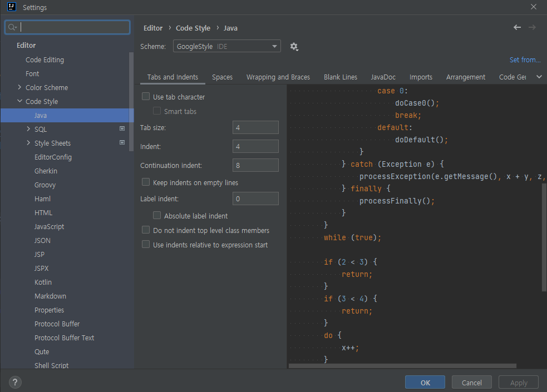This screenshot has width=547, height=392.
Task: Click Editor in the breadcrumb
Action: click(153, 28)
